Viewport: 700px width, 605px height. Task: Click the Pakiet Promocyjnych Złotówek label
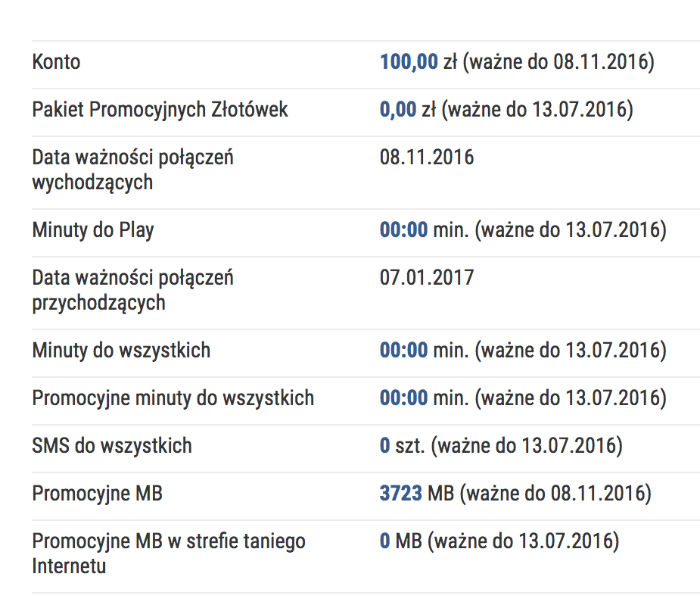click(x=160, y=110)
